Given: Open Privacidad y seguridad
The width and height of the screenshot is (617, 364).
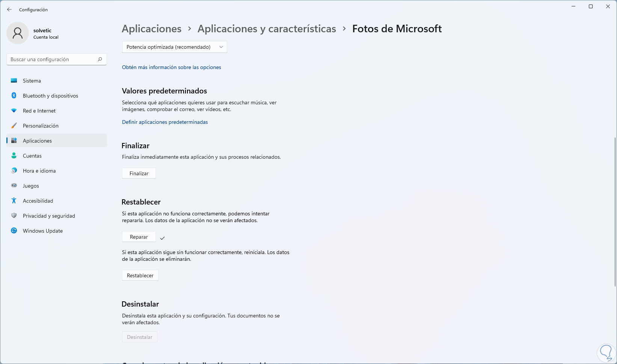Looking at the screenshot, I should 57,216.
